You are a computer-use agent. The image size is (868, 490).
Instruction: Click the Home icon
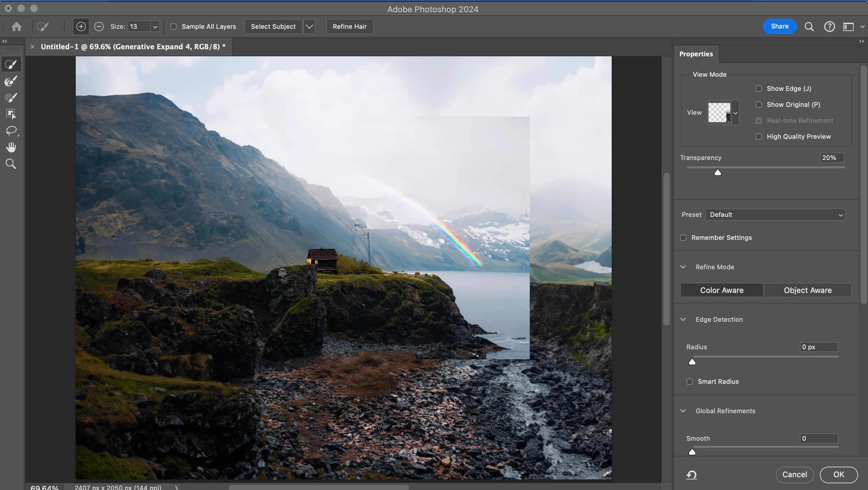coord(17,27)
